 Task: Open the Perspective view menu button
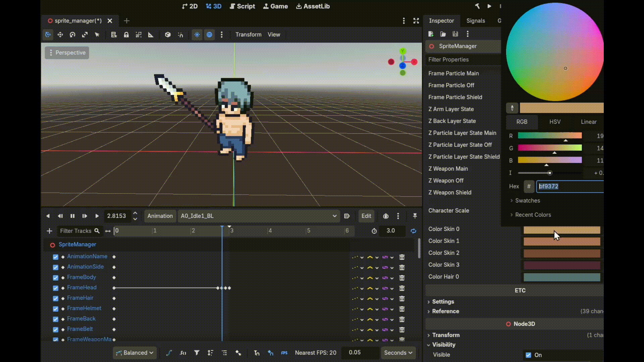[x=67, y=53]
